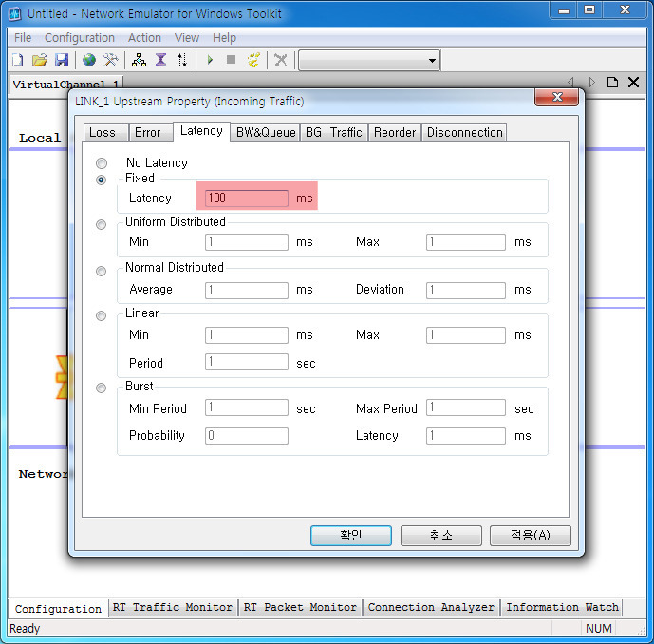Click the up-down arrows toolbar icon
The image size is (654, 644).
[x=182, y=60]
